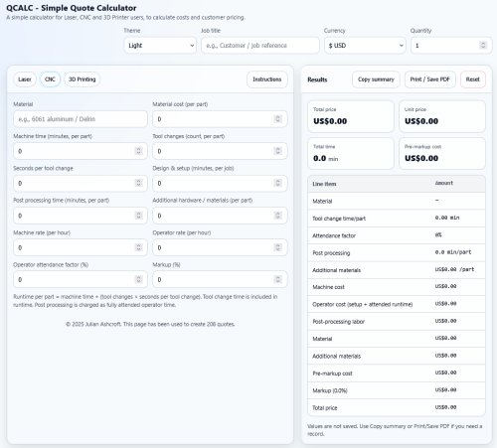The height and width of the screenshot is (448, 497).
Task: Click the Additional hardware / materials field
Action: tap(220, 216)
